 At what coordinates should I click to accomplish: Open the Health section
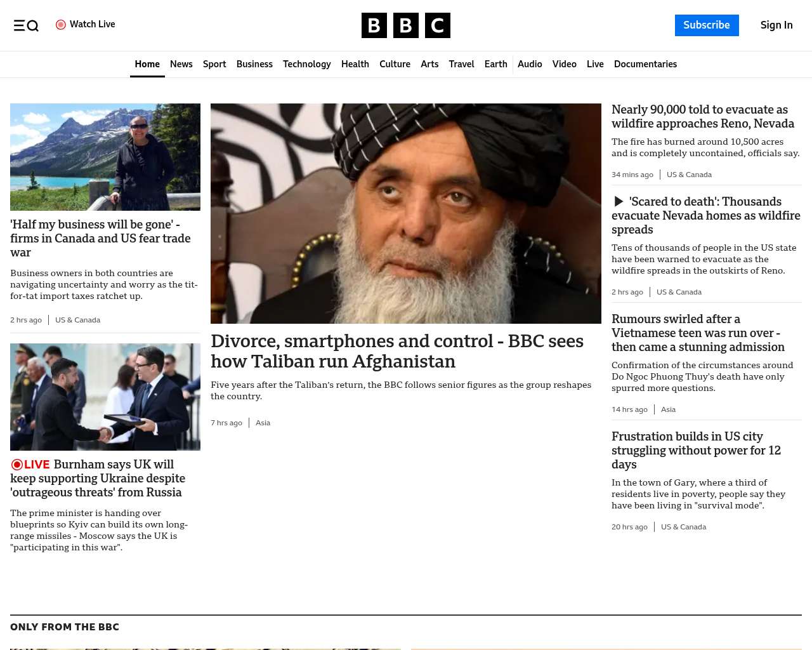point(355,64)
